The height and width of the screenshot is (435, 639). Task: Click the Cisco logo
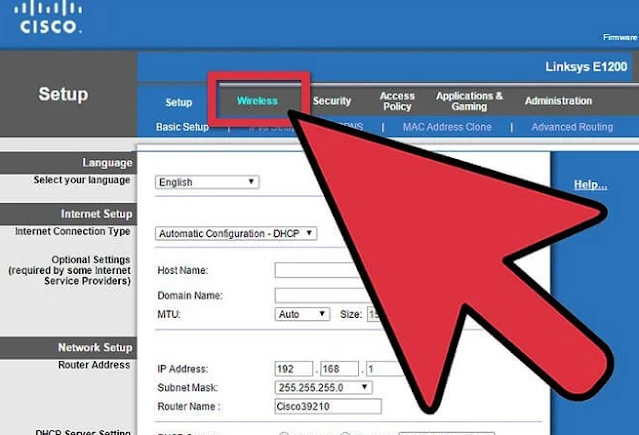48,18
